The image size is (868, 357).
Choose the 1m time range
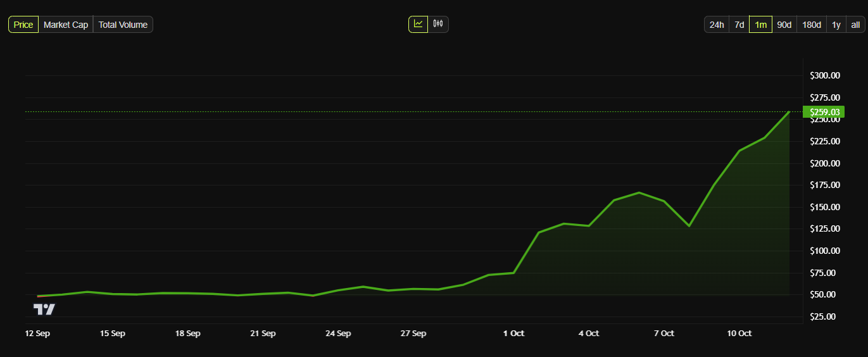760,25
